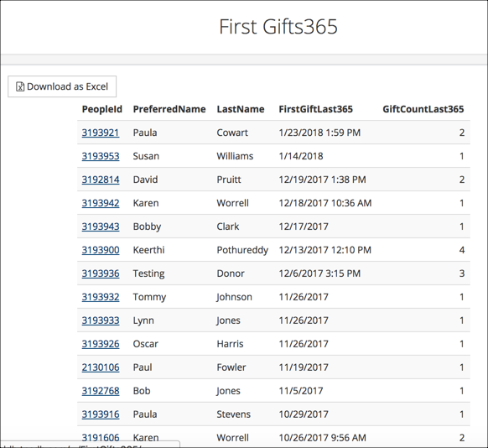Click the LastName column header
This screenshot has width=488, height=448.
click(x=241, y=109)
